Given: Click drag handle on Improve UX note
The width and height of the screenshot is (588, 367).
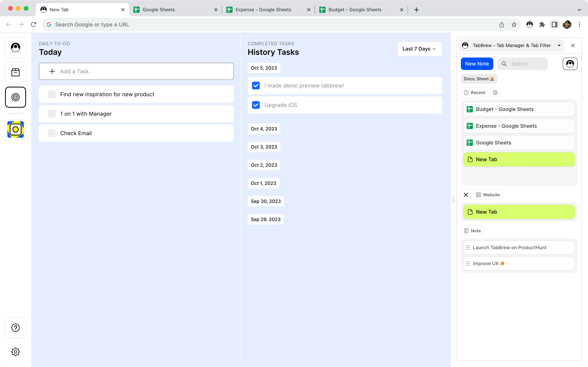Looking at the screenshot, I should (468, 264).
